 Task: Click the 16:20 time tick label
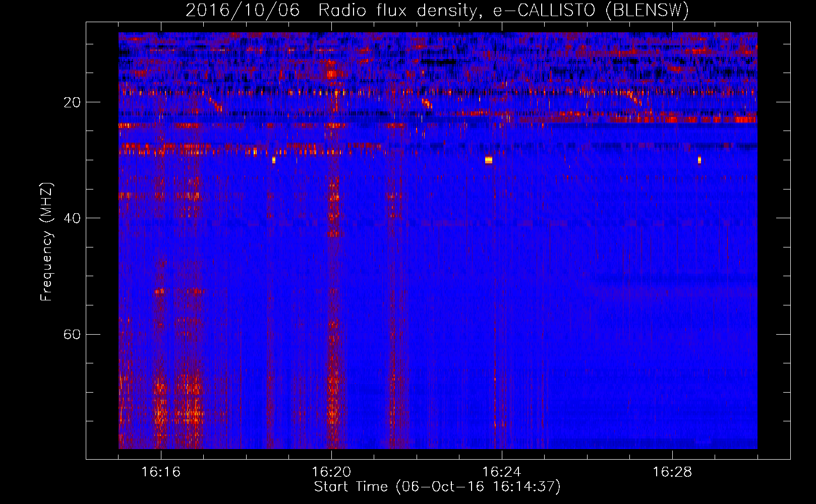point(331,472)
